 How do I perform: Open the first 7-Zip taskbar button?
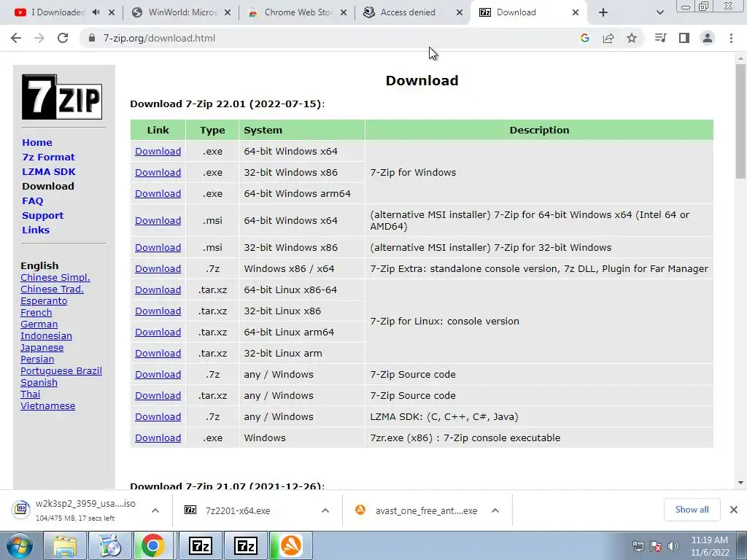click(x=200, y=545)
